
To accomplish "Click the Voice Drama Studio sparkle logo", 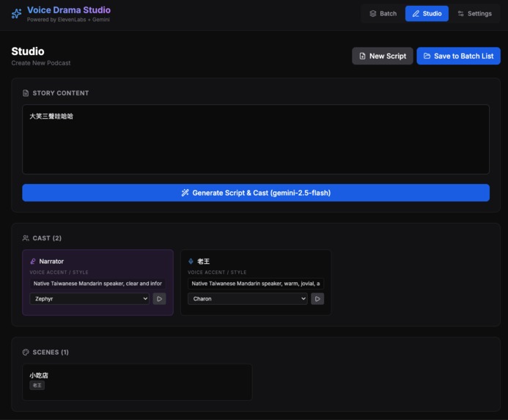I will click(x=17, y=14).
